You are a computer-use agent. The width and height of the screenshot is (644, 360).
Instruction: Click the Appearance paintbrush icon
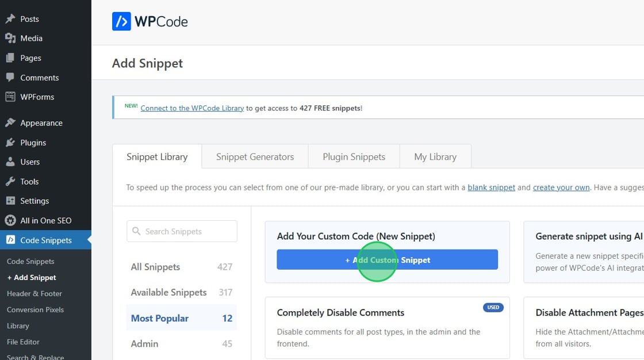tap(10, 123)
